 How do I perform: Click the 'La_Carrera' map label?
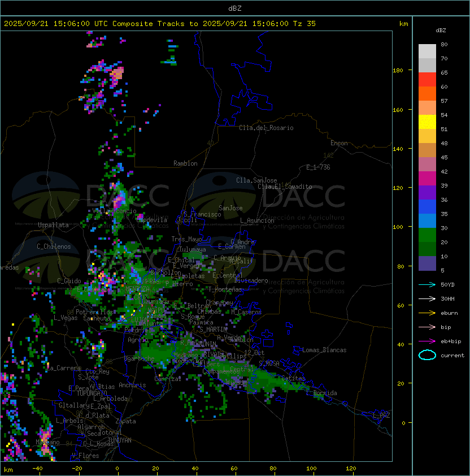coord(64,368)
